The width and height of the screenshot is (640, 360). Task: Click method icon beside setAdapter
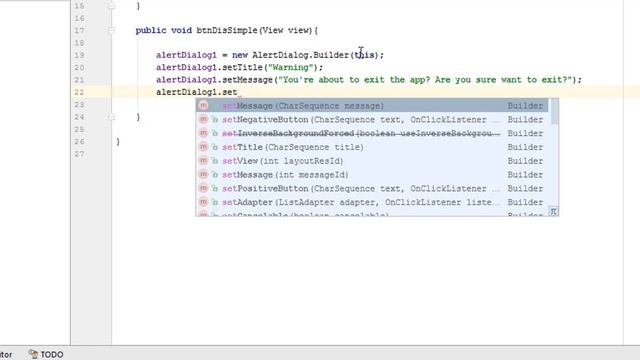(x=203, y=202)
